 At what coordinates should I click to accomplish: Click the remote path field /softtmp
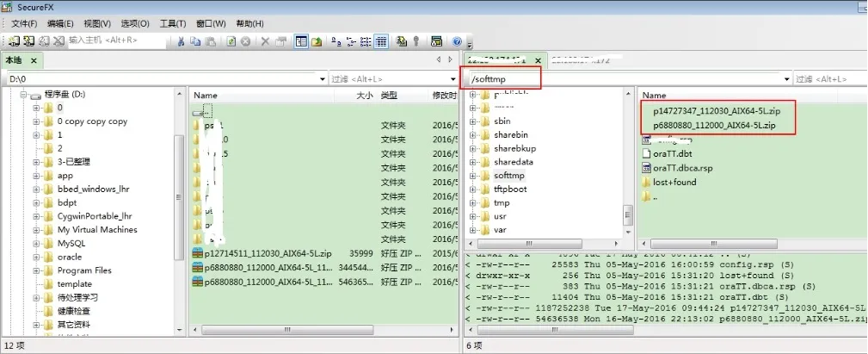point(503,79)
